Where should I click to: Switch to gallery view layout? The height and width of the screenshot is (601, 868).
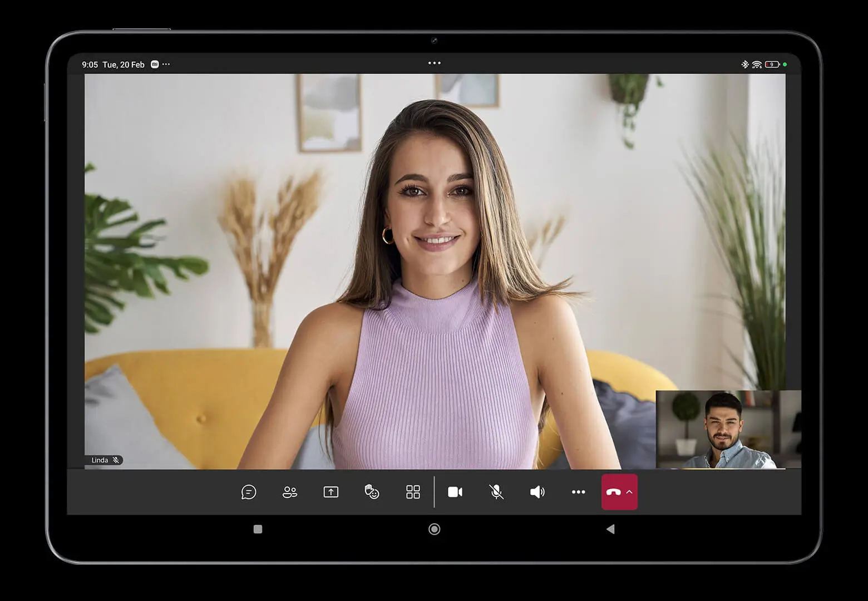point(412,492)
